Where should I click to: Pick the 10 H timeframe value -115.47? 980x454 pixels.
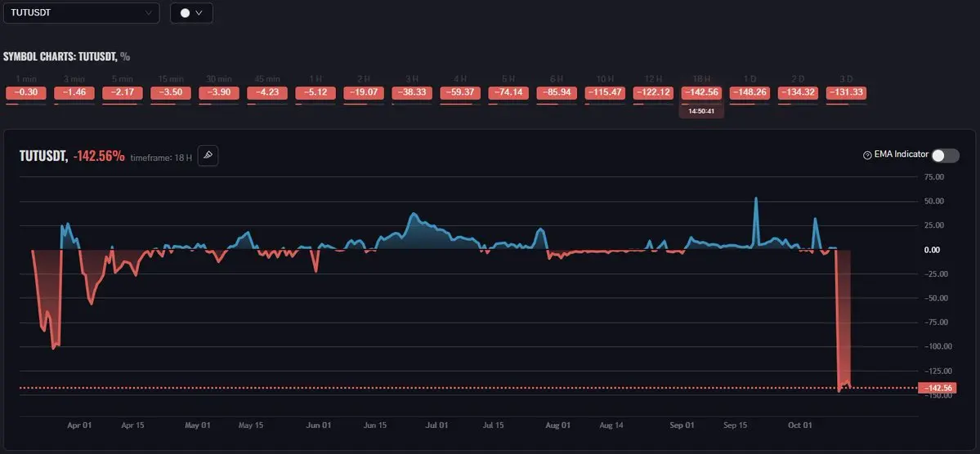tap(605, 93)
